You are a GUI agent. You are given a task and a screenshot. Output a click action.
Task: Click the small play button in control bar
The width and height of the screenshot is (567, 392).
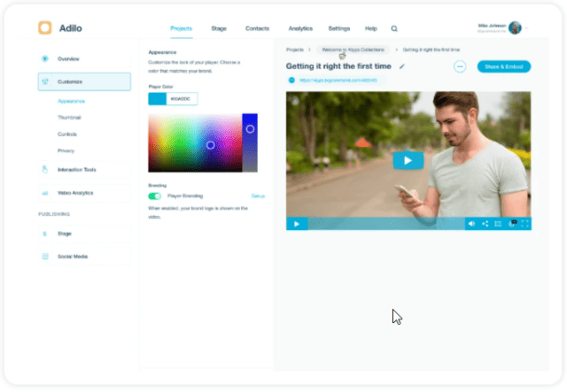point(296,224)
